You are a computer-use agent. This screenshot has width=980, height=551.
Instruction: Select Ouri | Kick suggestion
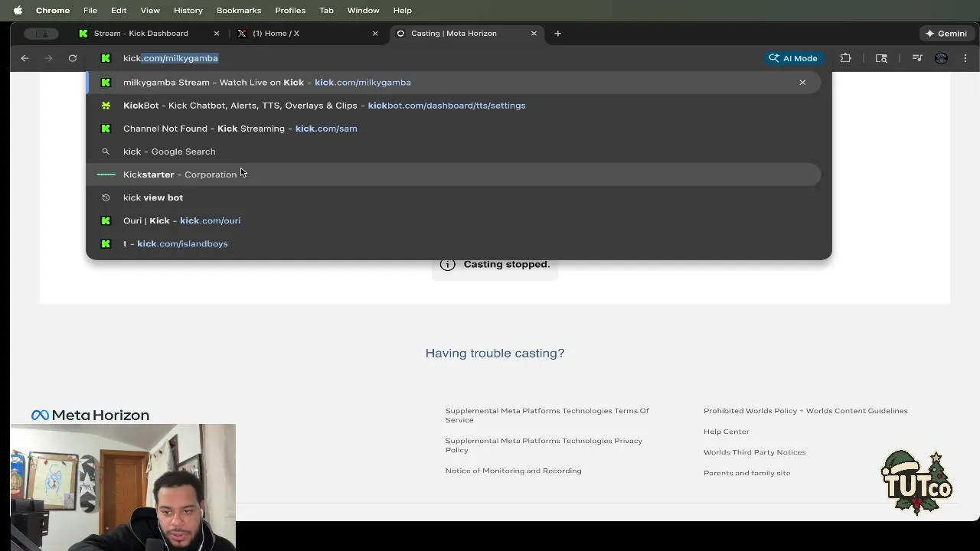tap(453, 220)
